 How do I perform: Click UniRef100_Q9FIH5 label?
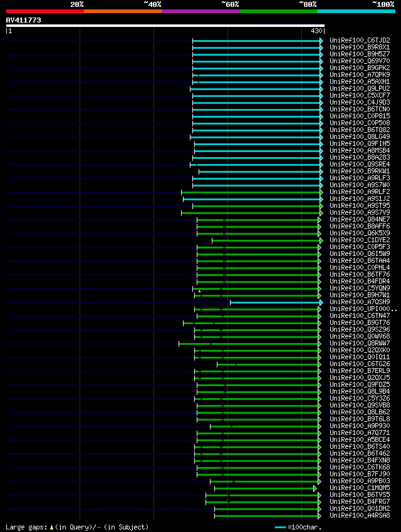tap(360, 143)
